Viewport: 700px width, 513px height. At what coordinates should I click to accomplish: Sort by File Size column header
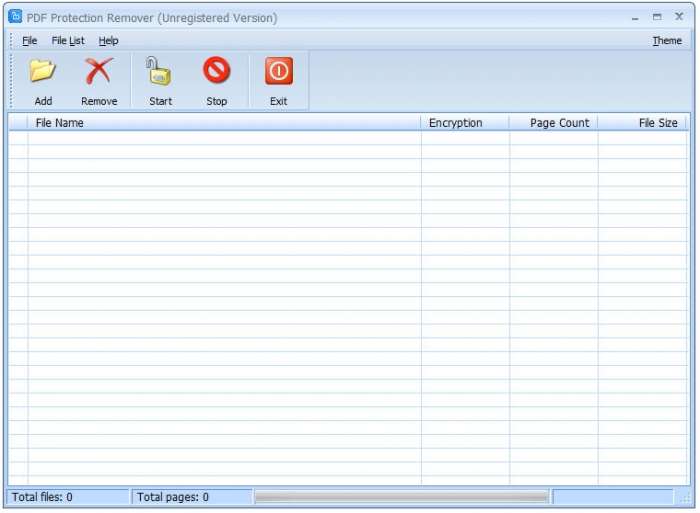(642, 123)
